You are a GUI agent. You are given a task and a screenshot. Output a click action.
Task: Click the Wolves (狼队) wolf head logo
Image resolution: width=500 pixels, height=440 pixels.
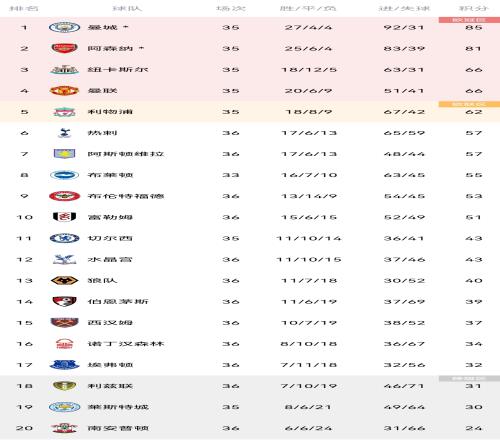coord(64,281)
